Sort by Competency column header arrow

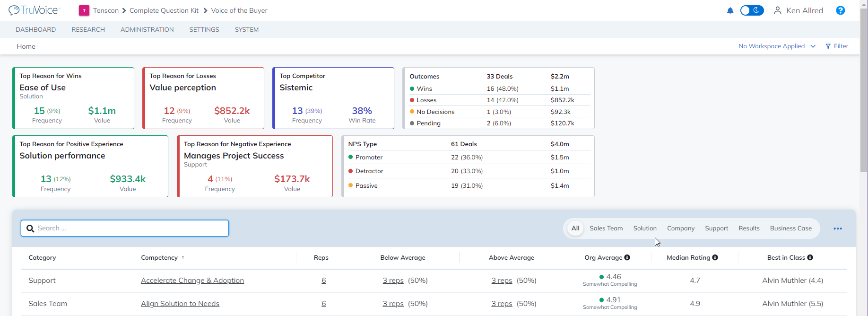pos(183,258)
